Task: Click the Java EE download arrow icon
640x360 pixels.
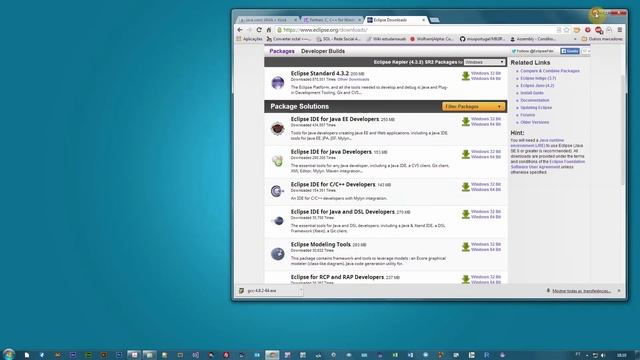Action: tap(465, 122)
